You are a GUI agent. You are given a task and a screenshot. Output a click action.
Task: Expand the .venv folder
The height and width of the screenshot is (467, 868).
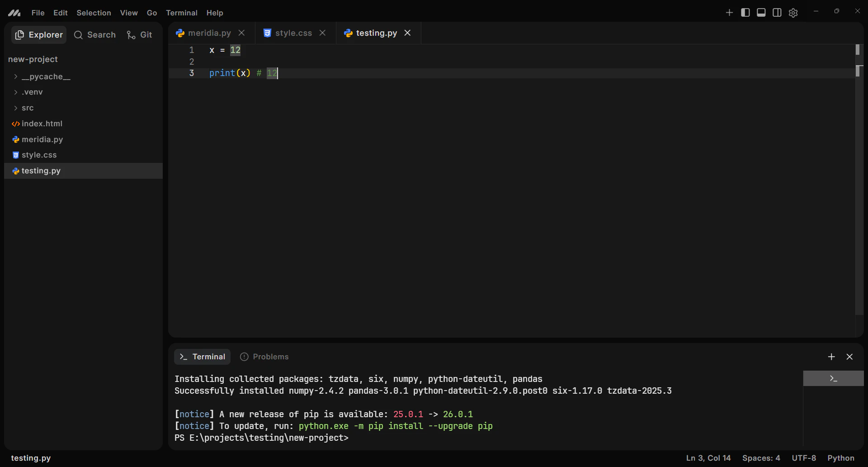pos(32,92)
